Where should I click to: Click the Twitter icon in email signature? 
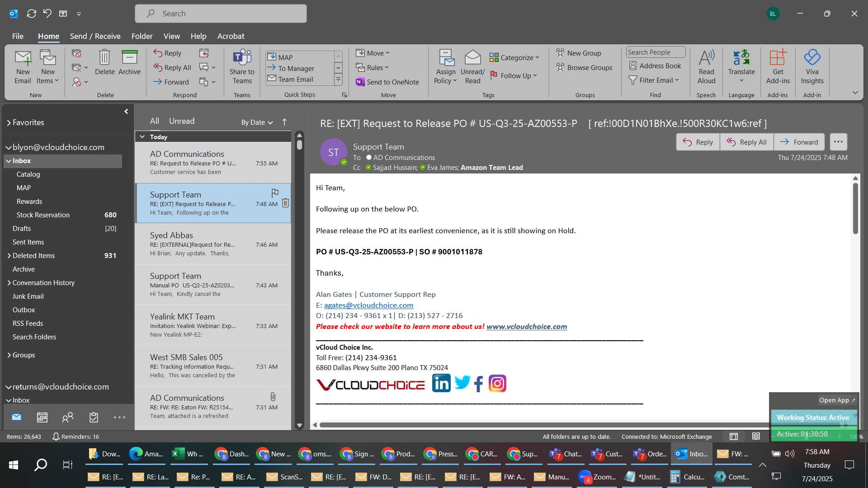click(462, 383)
